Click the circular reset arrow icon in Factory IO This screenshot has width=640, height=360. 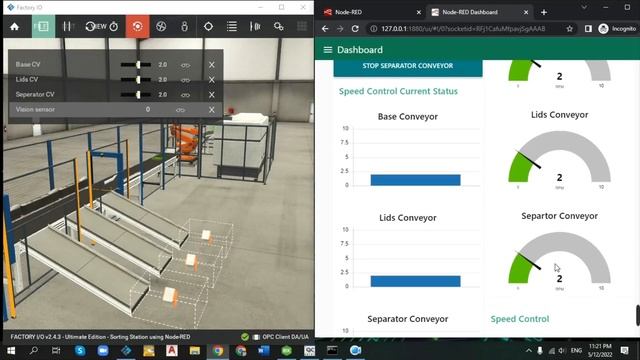click(90, 27)
